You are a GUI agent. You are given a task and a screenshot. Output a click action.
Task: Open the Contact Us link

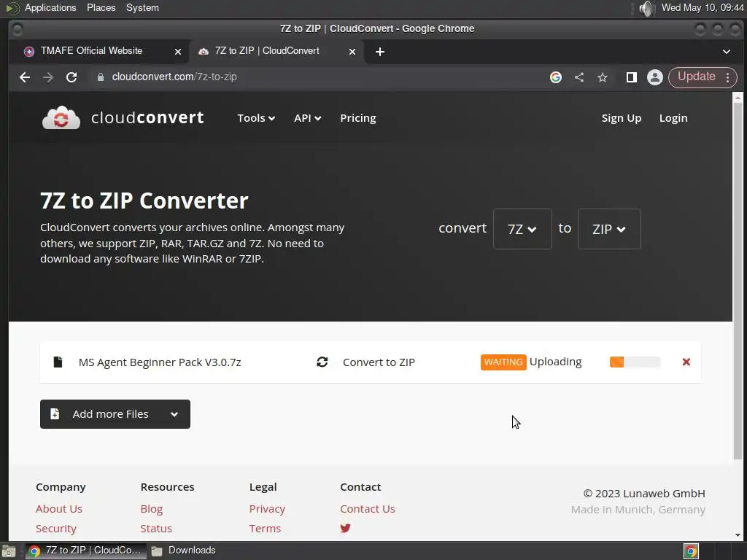(x=368, y=508)
